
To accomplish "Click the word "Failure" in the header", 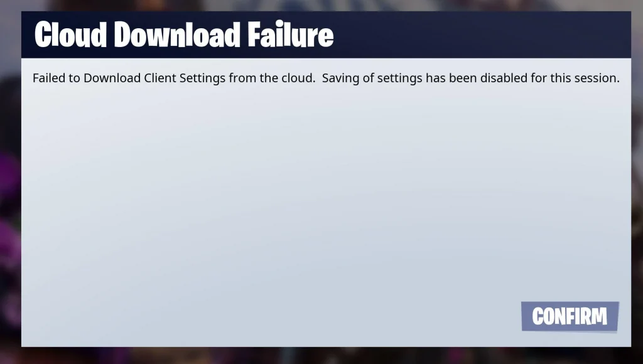I will coord(291,35).
